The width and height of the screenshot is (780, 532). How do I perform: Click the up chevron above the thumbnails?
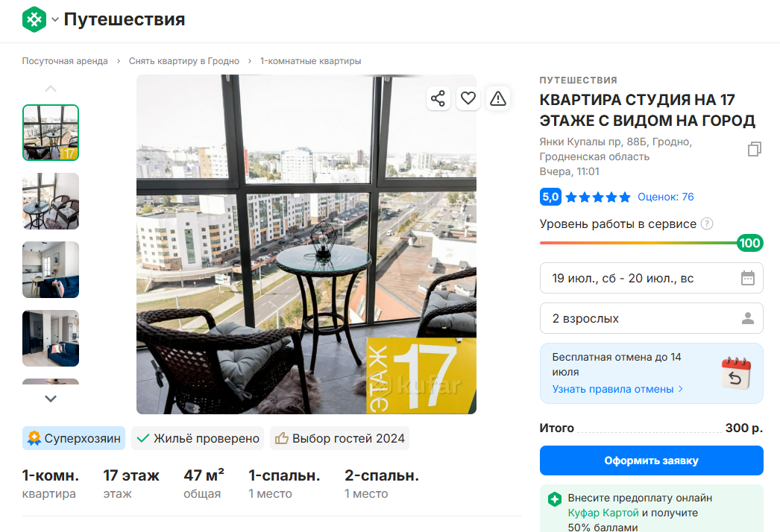click(x=50, y=87)
